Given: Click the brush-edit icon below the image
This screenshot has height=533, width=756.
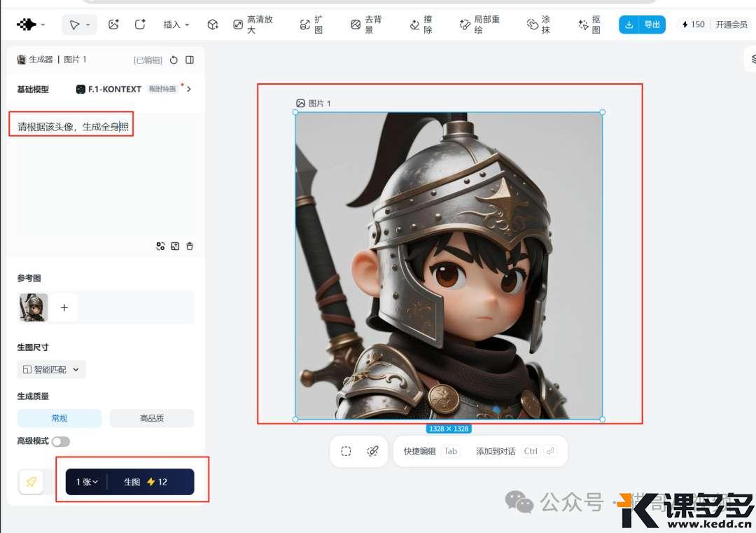Looking at the screenshot, I should (x=372, y=452).
